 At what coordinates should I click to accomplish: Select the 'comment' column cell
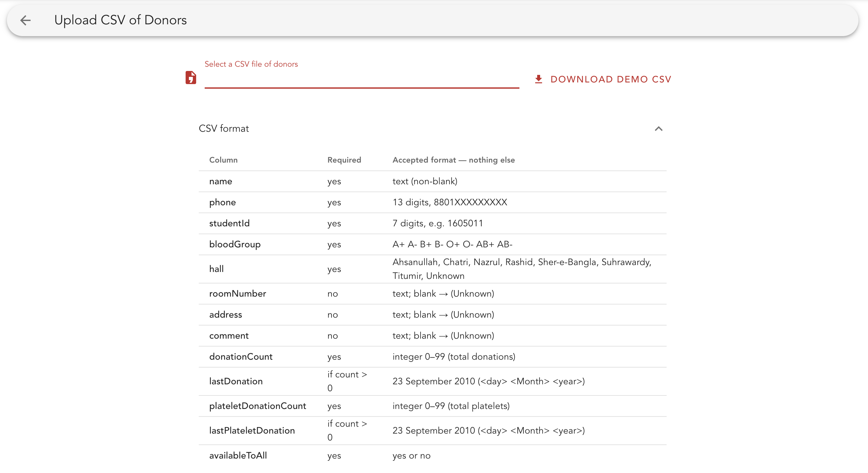tap(229, 336)
